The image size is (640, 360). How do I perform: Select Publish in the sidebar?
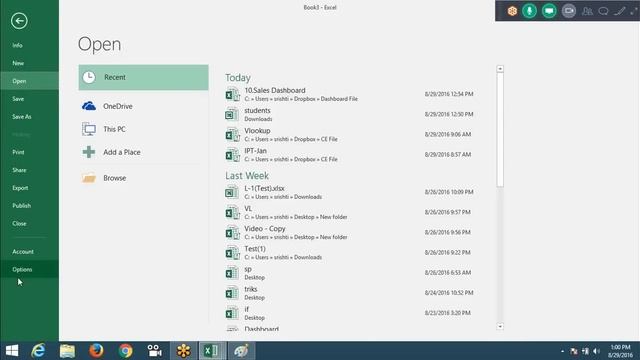22,206
